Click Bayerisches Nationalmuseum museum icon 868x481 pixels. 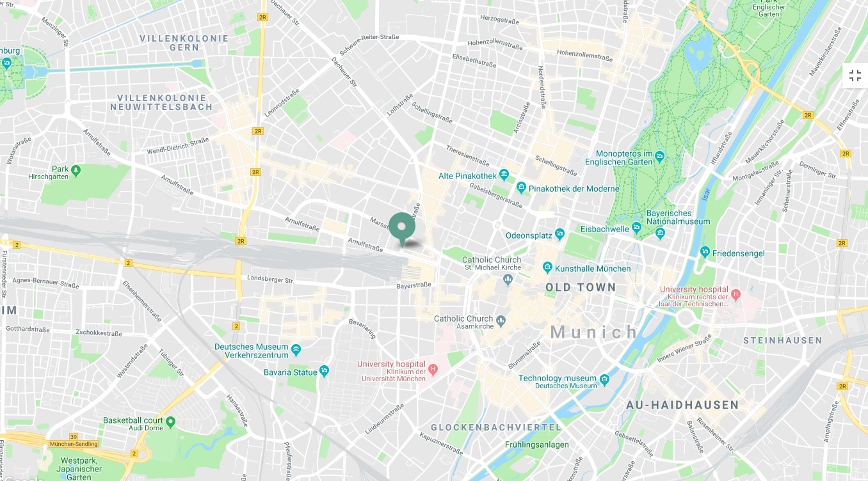click(661, 233)
